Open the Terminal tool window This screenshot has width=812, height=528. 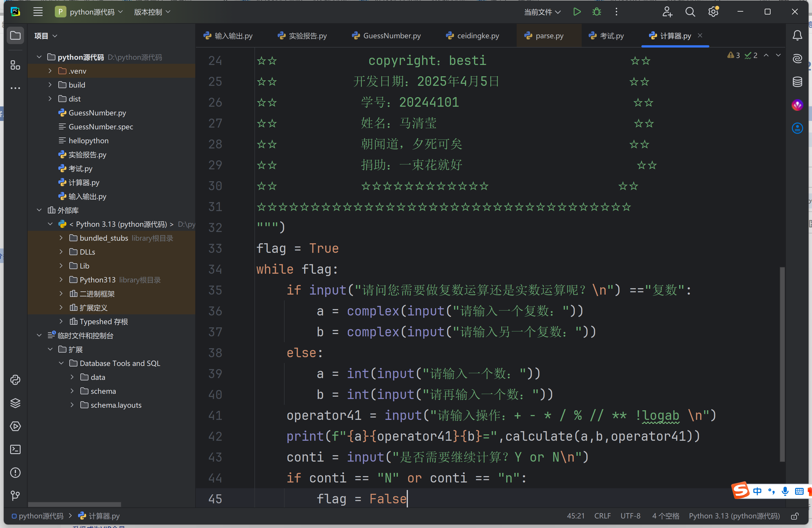15,449
